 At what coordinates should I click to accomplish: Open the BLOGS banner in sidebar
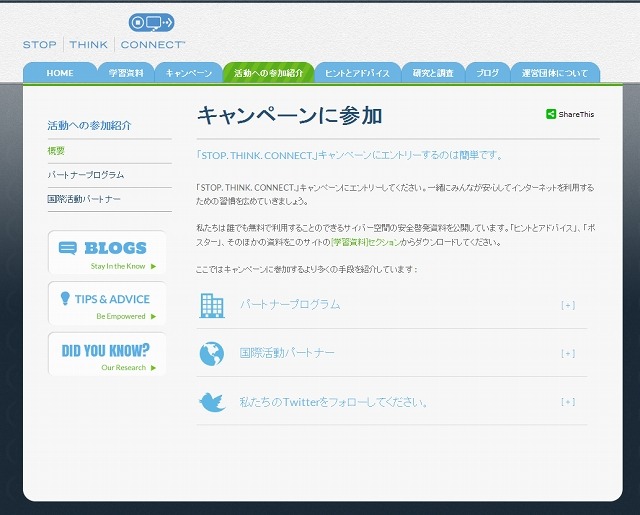[x=106, y=252]
